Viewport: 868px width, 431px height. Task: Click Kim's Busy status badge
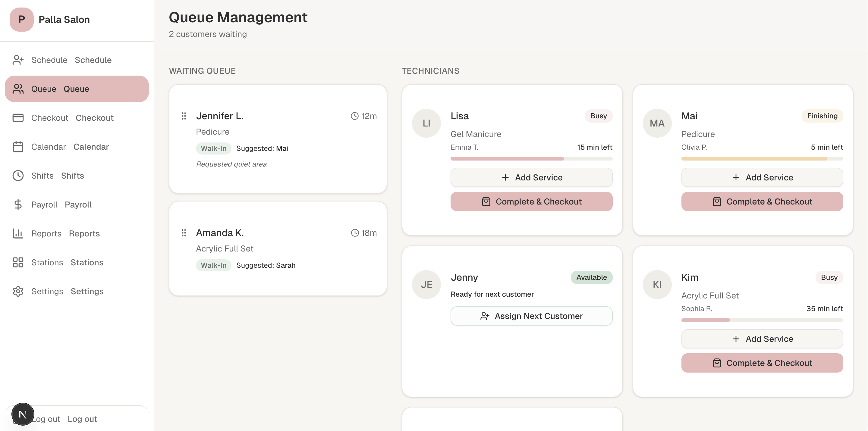click(829, 277)
